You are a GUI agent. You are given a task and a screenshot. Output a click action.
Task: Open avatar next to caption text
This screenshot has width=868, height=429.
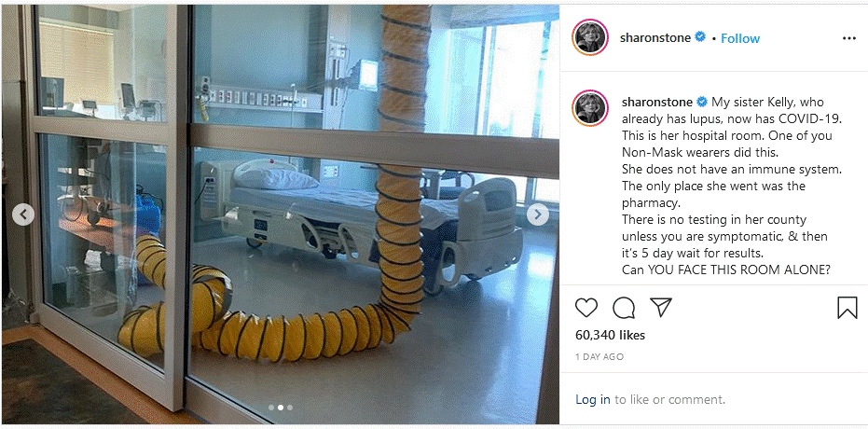coord(590,108)
